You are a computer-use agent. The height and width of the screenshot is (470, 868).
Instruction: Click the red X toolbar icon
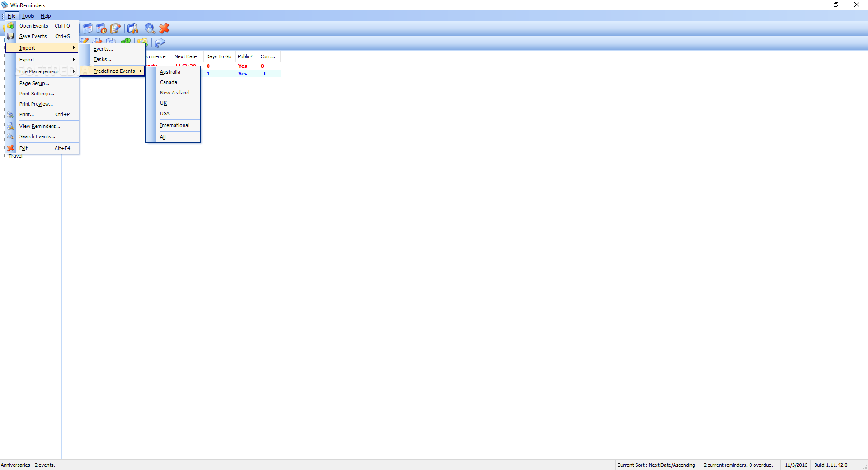click(164, 28)
